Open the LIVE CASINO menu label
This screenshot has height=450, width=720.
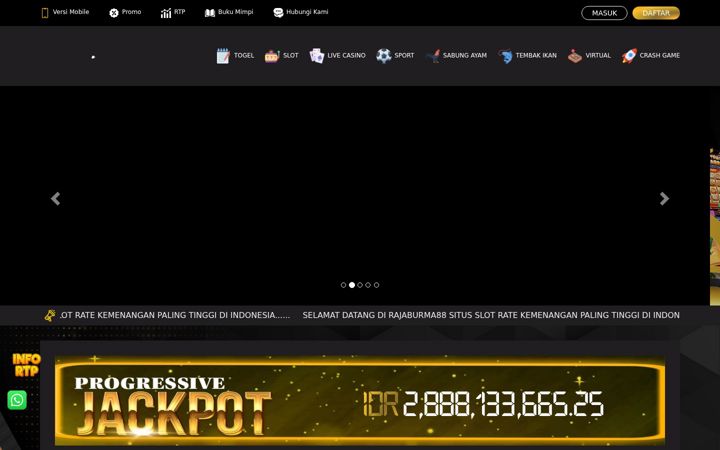tap(347, 56)
